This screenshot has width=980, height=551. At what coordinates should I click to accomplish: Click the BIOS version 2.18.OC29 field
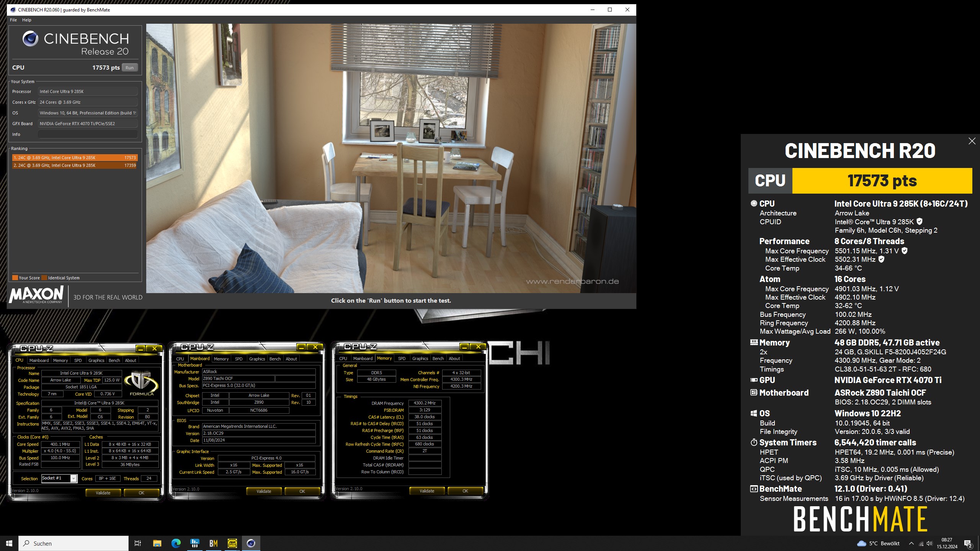pos(259,433)
